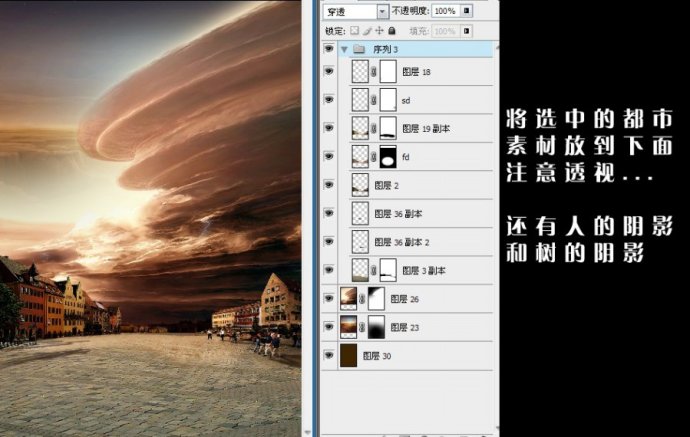Click the 填充 100% value field
This screenshot has height=437, width=690.
click(446, 31)
